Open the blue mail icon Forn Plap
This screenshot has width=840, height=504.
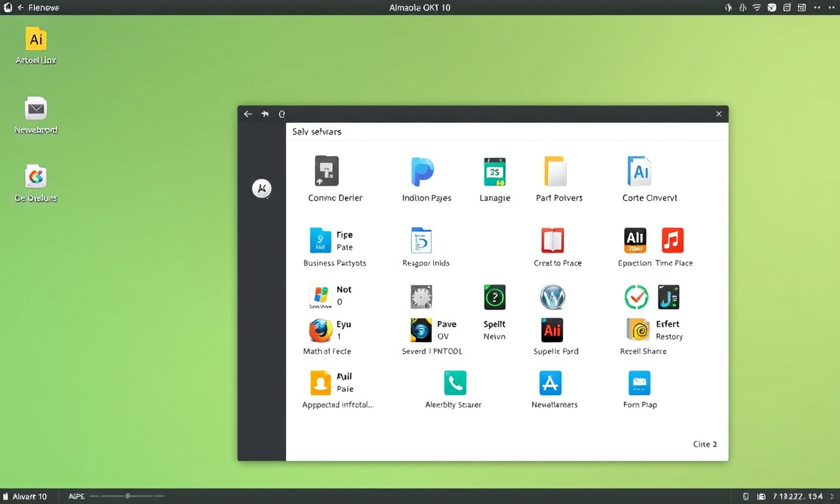coord(639,383)
